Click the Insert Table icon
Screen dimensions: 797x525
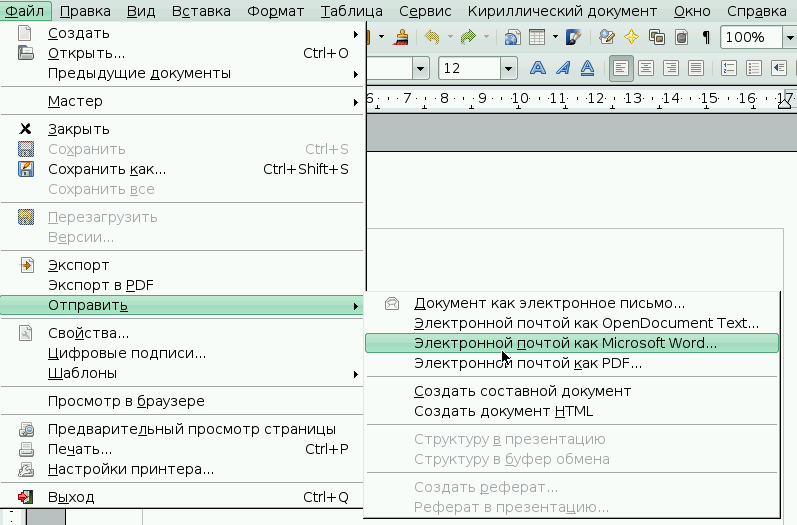[x=538, y=38]
